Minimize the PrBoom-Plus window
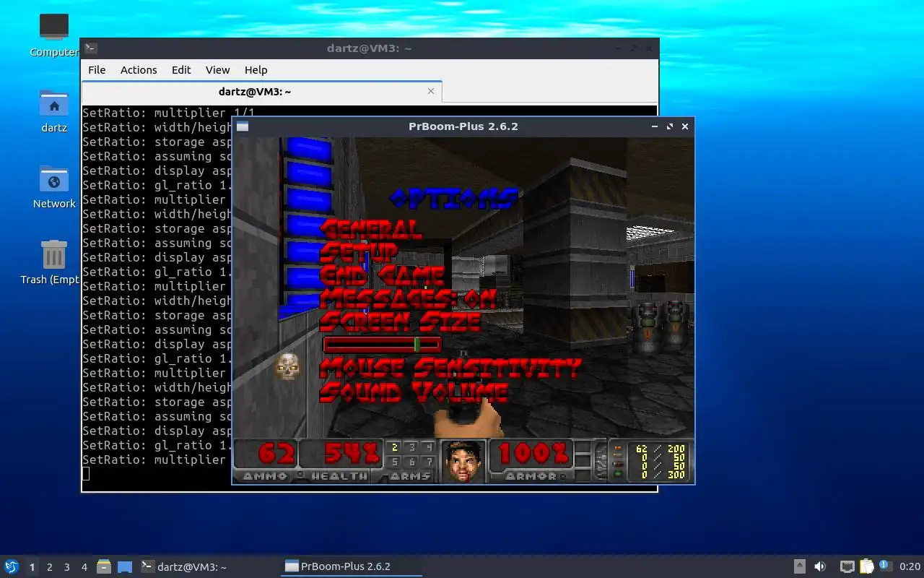Screen dimensions: 924x578 coord(655,126)
